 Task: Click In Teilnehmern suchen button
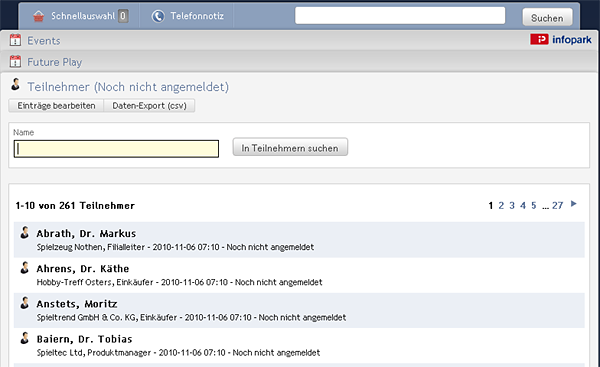(290, 147)
